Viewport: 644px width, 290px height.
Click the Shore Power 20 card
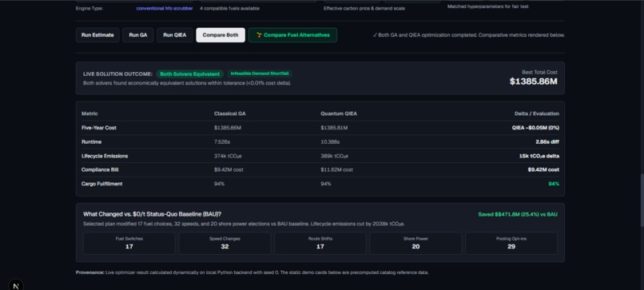point(415,243)
